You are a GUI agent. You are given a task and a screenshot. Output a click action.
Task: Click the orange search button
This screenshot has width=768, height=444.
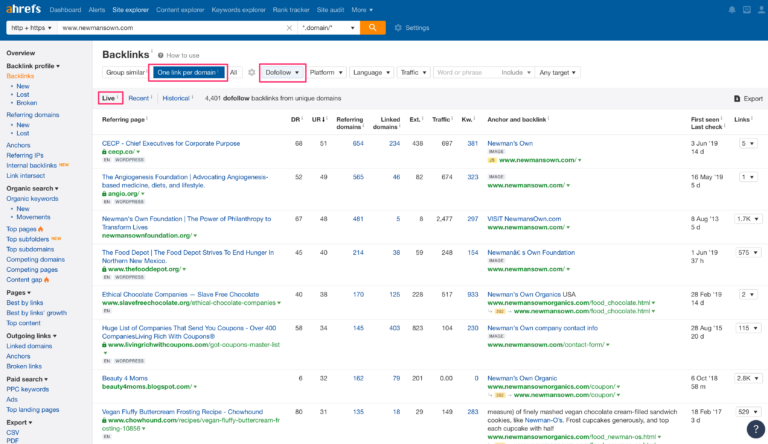pos(372,28)
